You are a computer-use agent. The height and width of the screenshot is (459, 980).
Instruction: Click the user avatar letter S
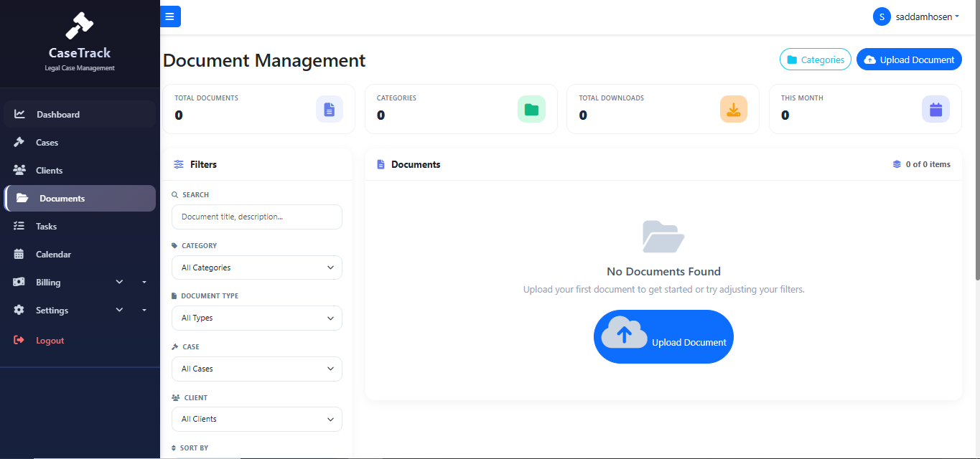click(882, 16)
